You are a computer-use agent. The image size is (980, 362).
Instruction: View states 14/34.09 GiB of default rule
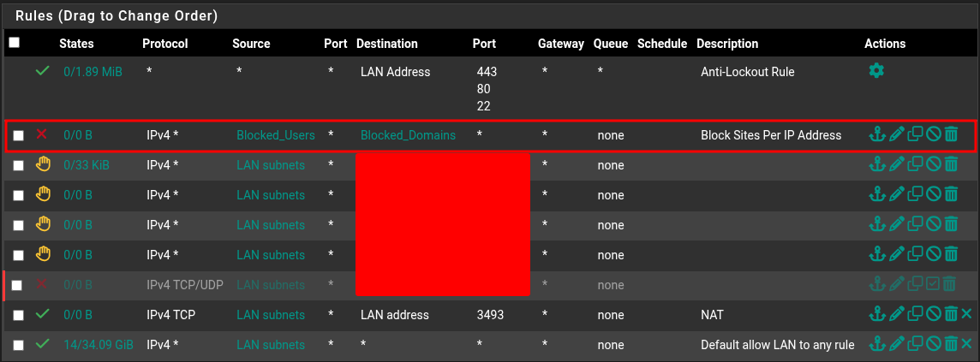[99, 345]
